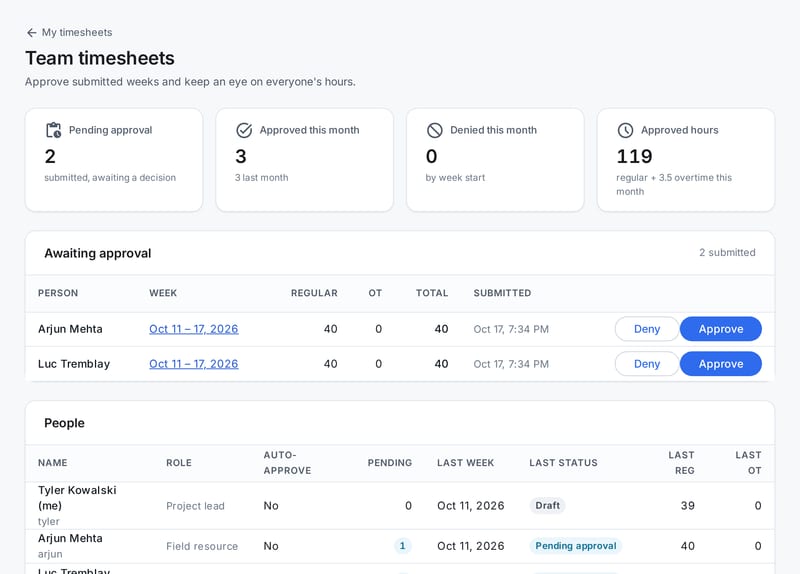Viewport: 800px width, 574px height.
Task: Click the Approved hours value 119
Action: point(634,156)
